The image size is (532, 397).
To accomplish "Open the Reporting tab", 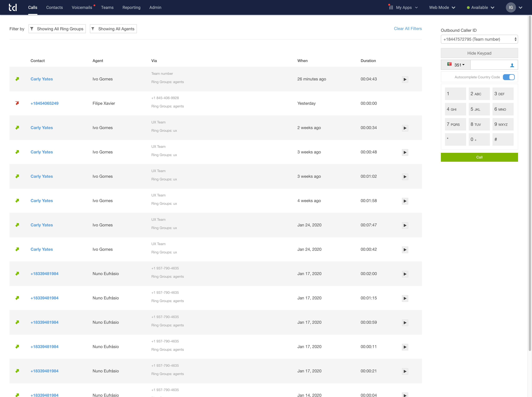I will [x=131, y=7].
